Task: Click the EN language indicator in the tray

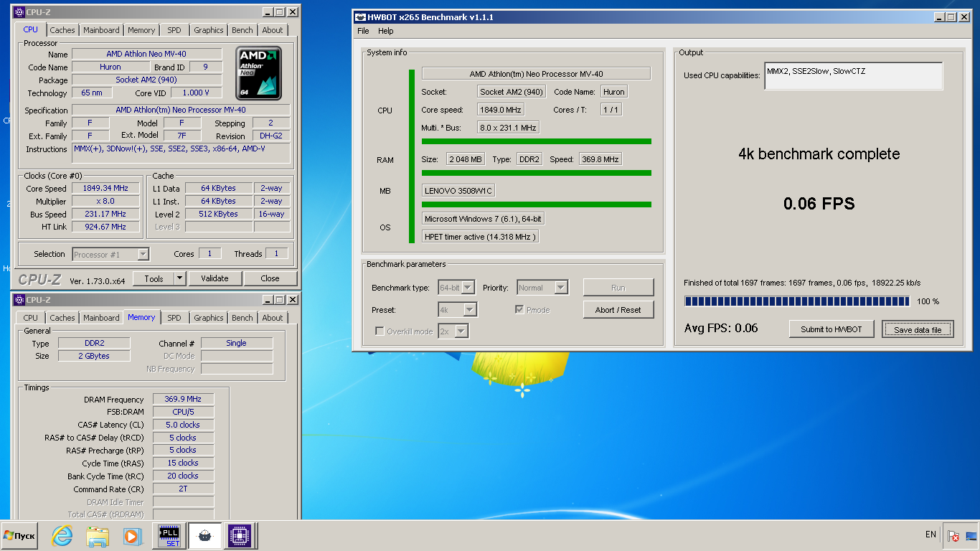Action: (930, 534)
